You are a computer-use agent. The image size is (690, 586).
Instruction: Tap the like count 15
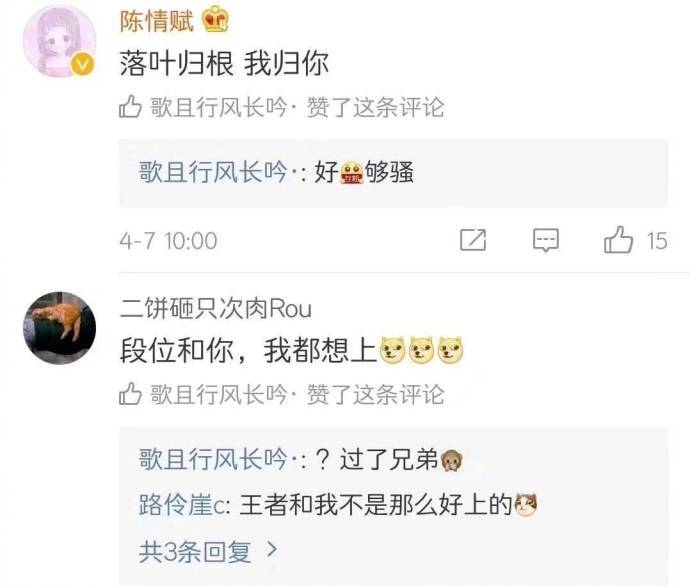pos(657,241)
